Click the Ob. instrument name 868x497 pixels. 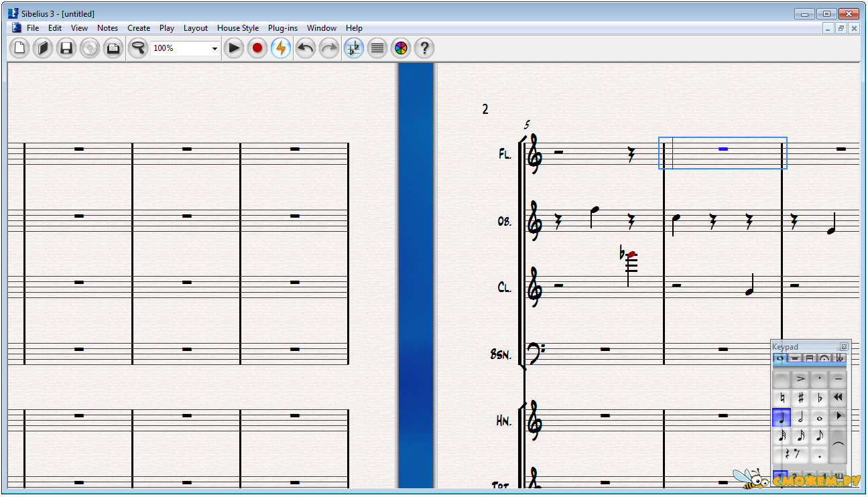tap(505, 221)
